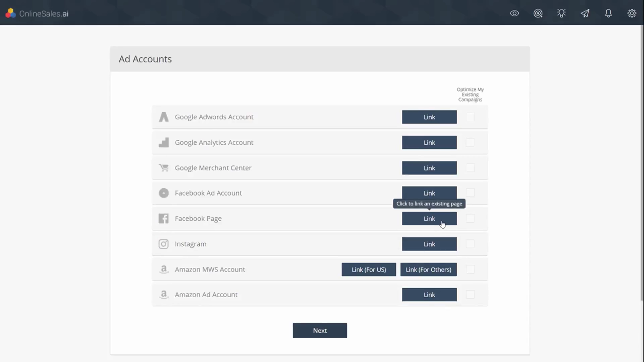Link the Google Analytics Account
The height and width of the screenshot is (362, 644).
click(429, 142)
